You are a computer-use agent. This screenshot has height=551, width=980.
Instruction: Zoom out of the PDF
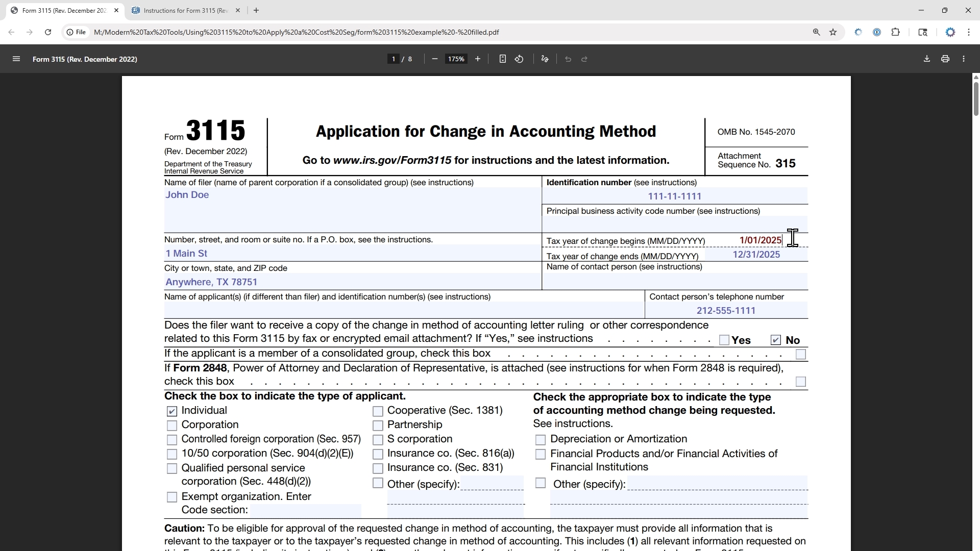pos(435,59)
